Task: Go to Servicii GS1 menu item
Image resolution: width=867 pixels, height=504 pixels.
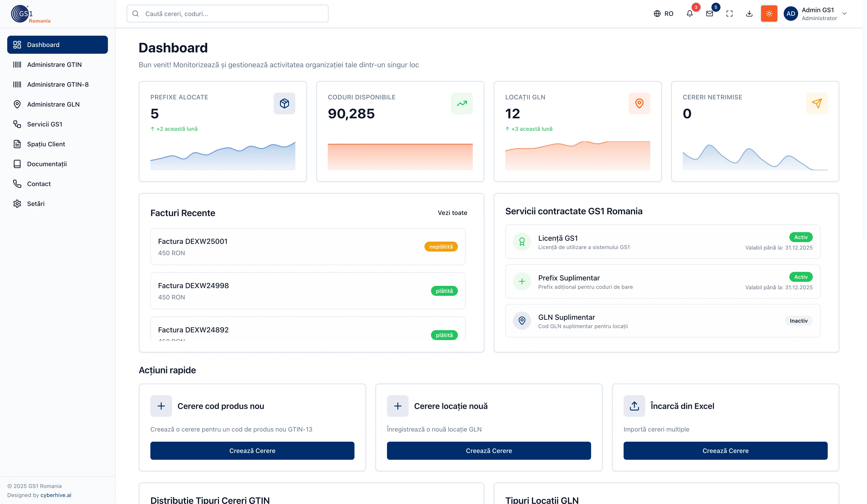Action: (x=45, y=124)
